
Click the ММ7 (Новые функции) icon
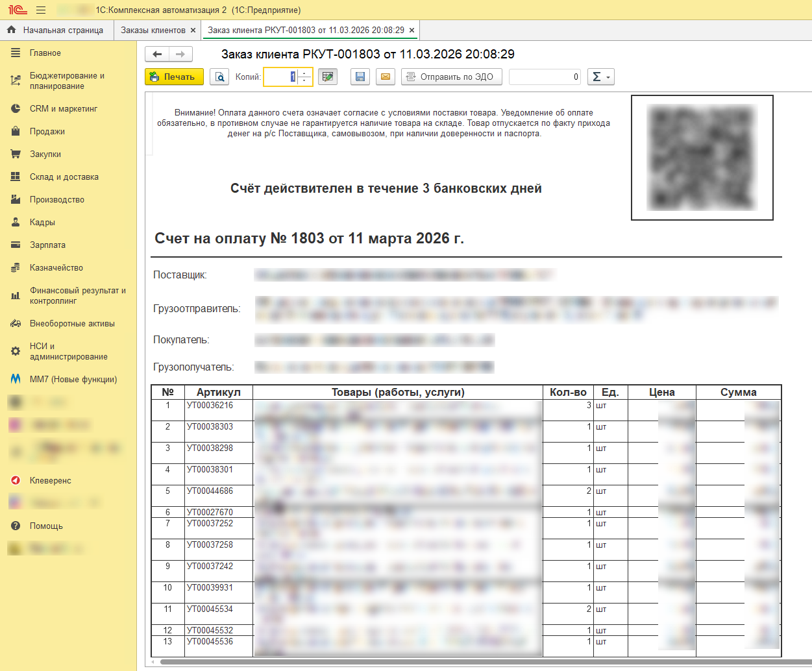(x=16, y=380)
